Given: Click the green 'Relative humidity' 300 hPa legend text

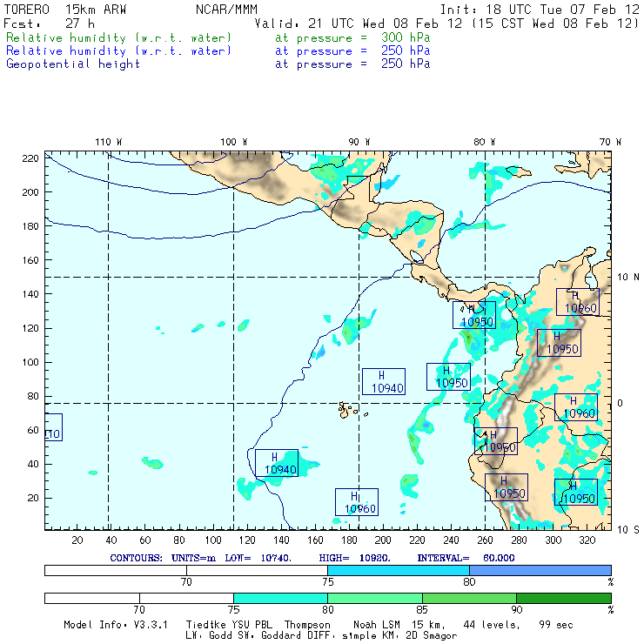Looking at the screenshot, I should pos(119,38).
